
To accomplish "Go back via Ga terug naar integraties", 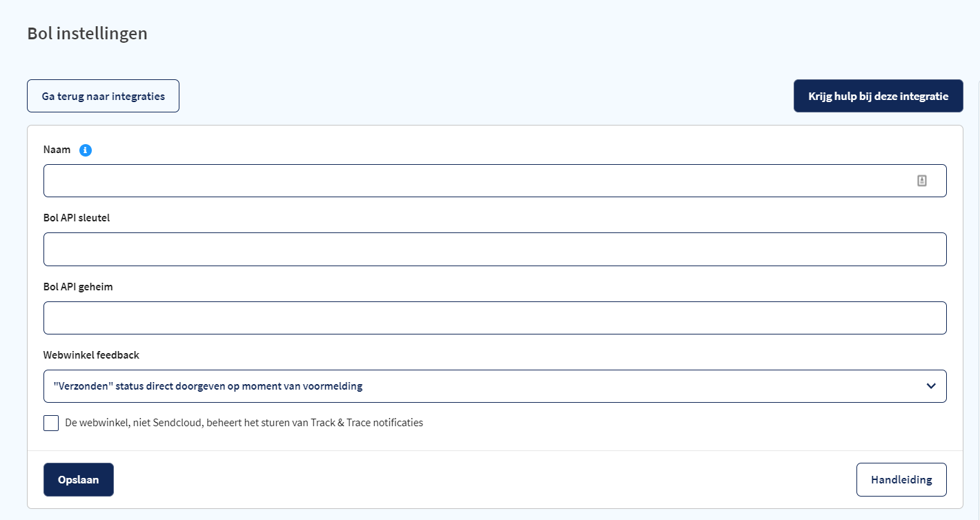I will pos(104,96).
